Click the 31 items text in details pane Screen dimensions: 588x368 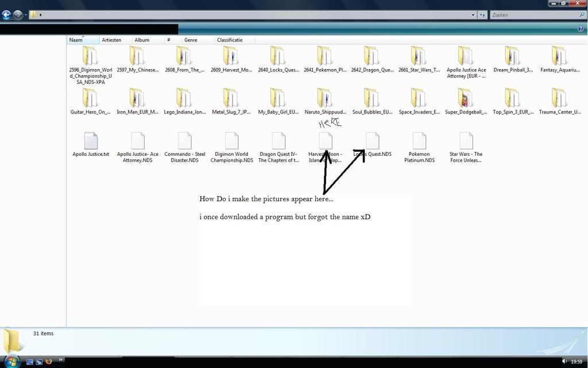[x=43, y=333]
